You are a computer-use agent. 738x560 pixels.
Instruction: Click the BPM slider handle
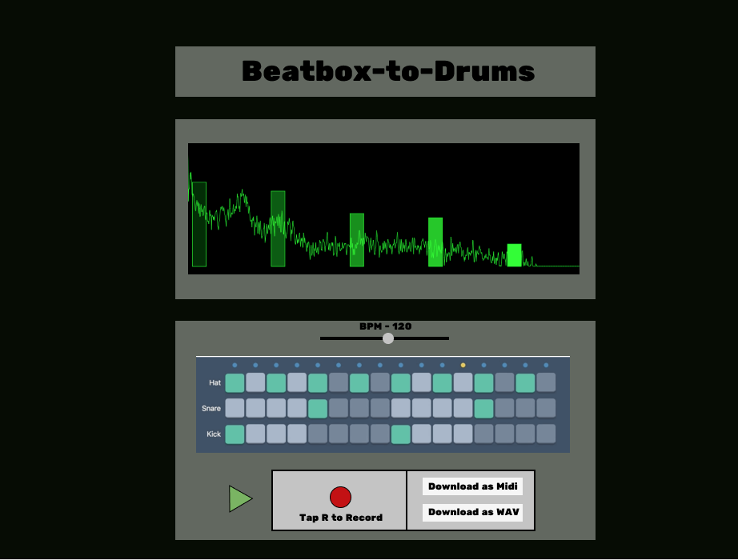[388, 338]
